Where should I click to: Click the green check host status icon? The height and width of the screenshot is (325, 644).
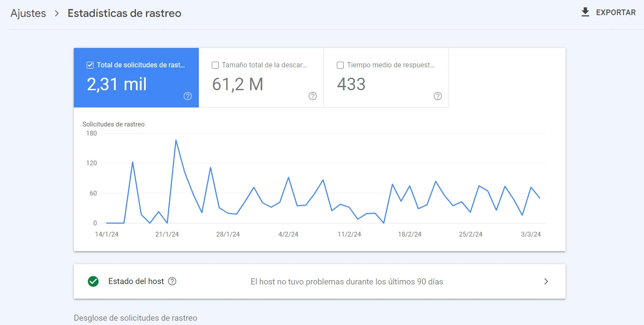[x=93, y=281]
